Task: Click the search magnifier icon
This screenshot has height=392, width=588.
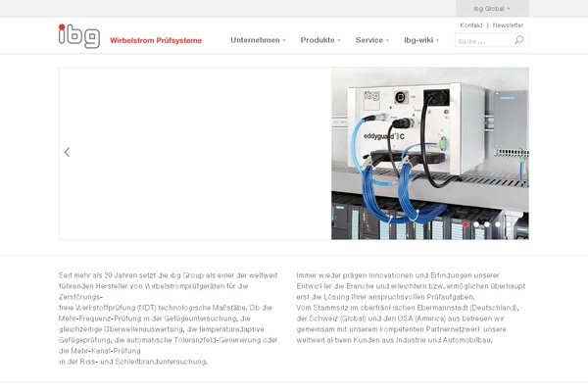Action: (x=519, y=40)
